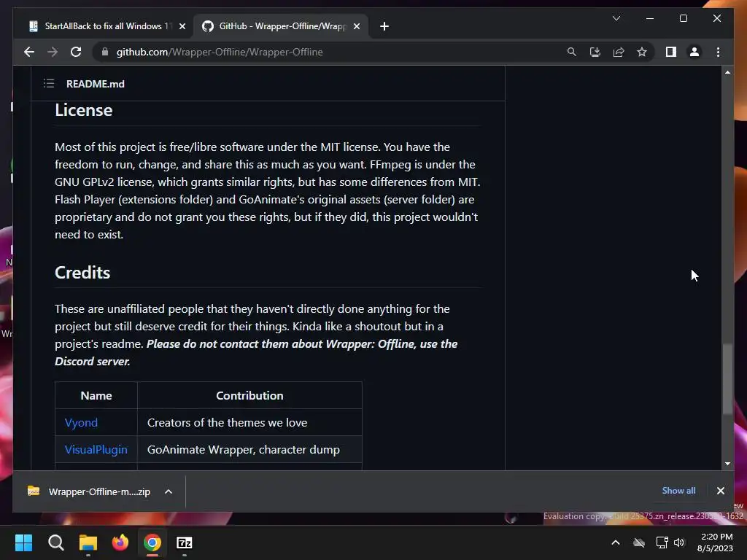Open the Chrome side panel

(x=671, y=52)
